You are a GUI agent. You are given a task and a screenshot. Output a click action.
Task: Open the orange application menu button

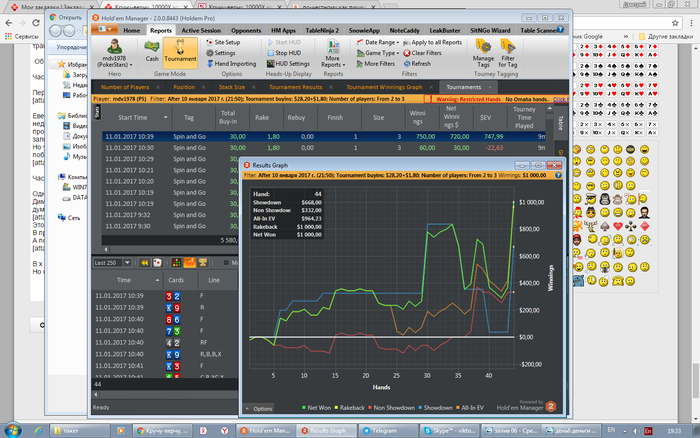[x=104, y=29]
